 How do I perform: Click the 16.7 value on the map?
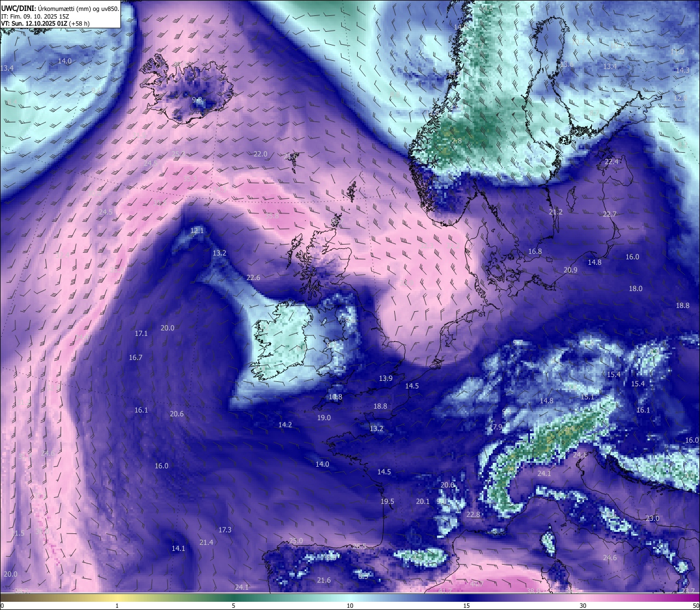(x=136, y=358)
